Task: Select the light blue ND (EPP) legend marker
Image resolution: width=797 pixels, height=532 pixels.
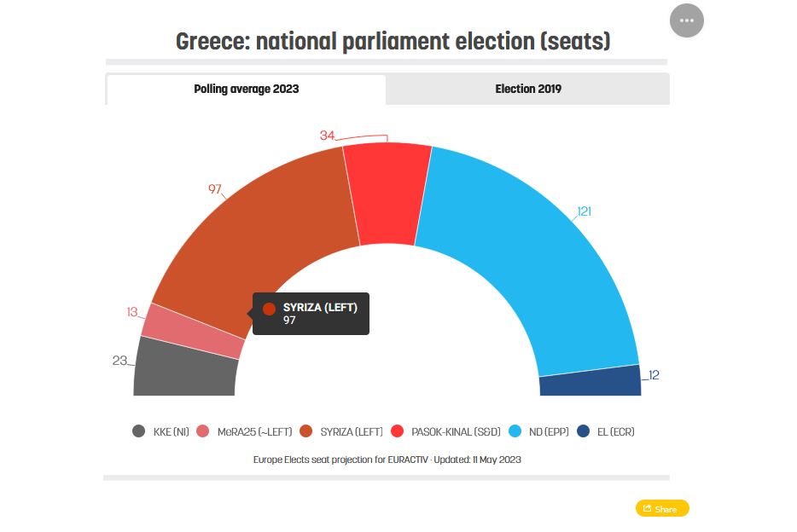Action: coord(515,431)
